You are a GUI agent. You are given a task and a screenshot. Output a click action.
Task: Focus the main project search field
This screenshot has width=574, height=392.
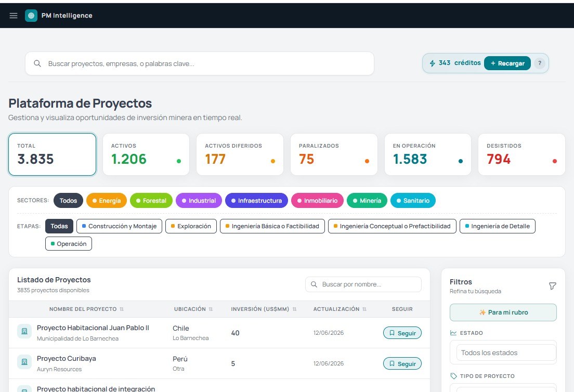200,63
